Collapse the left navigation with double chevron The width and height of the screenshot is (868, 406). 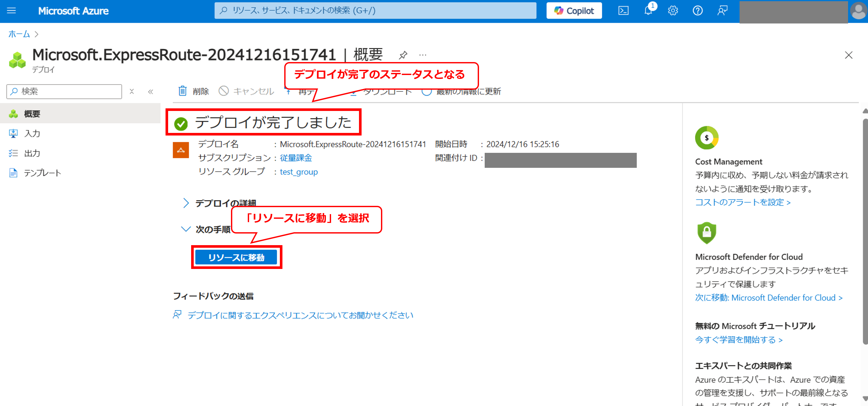[151, 92]
